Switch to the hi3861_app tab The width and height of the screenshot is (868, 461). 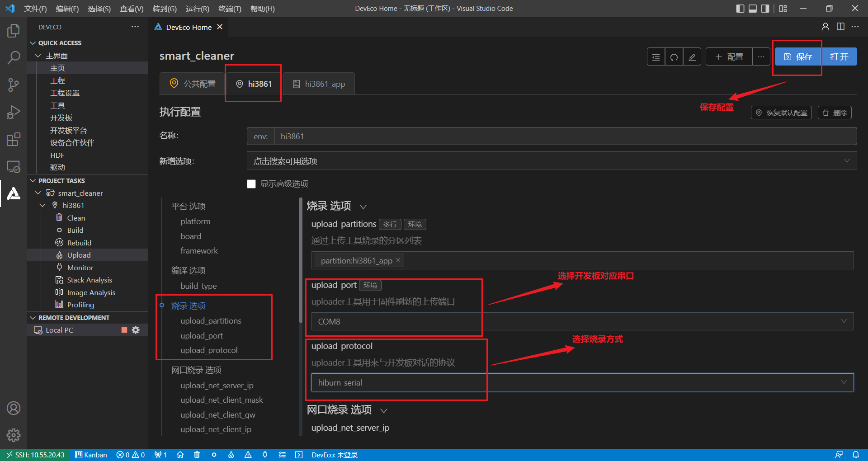tap(319, 84)
